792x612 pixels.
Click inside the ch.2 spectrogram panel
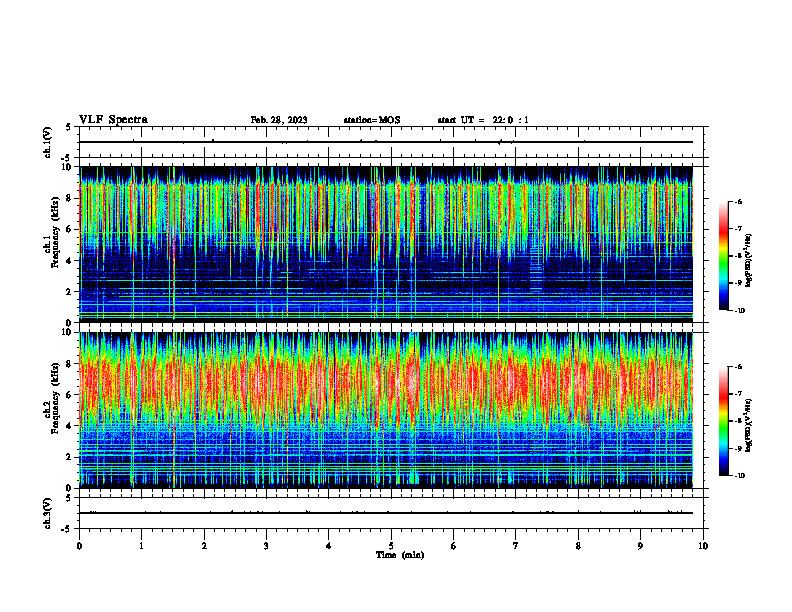pyautogui.click(x=386, y=410)
